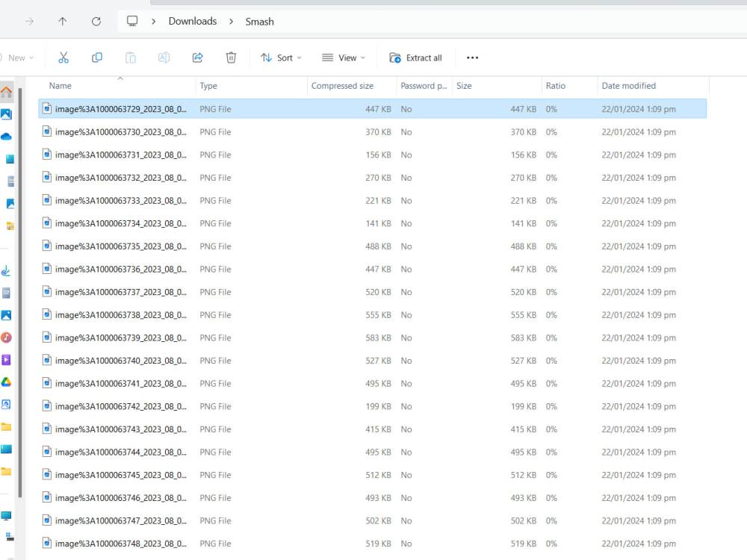Open Music folder icon in sidebar
The width and height of the screenshot is (747, 560).
click(6, 337)
